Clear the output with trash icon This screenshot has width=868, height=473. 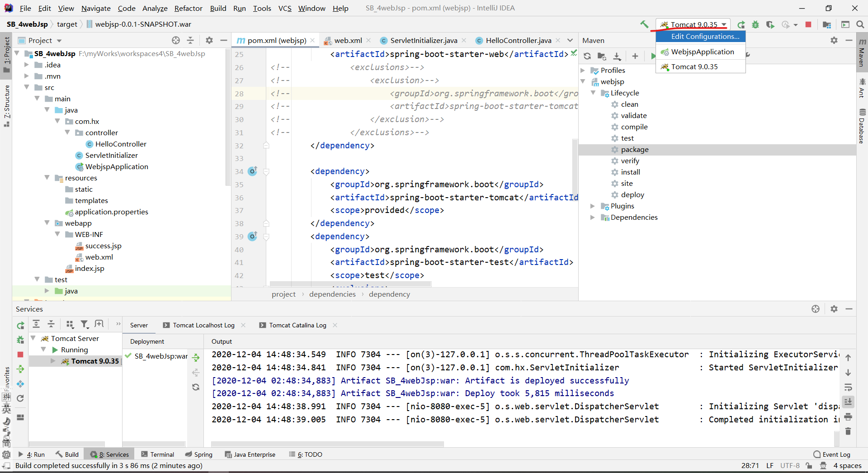[x=848, y=431]
